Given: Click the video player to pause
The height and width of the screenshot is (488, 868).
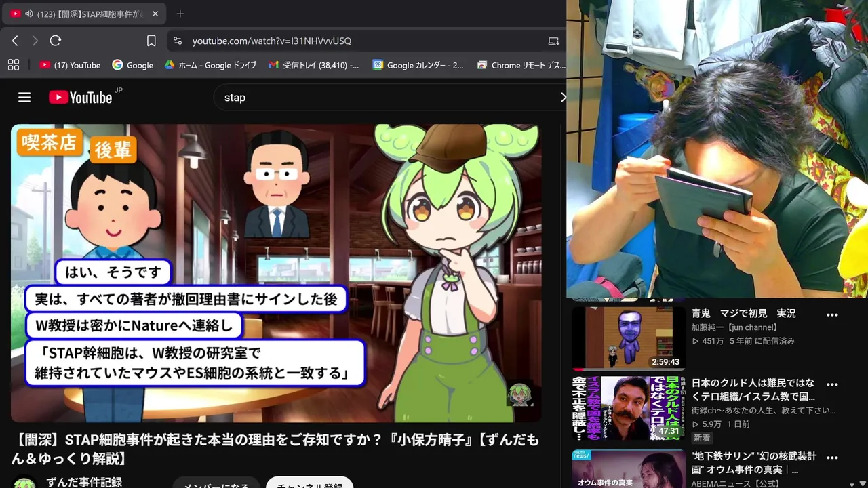Looking at the screenshot, I should pyautogui.click(x=276, y=273).
